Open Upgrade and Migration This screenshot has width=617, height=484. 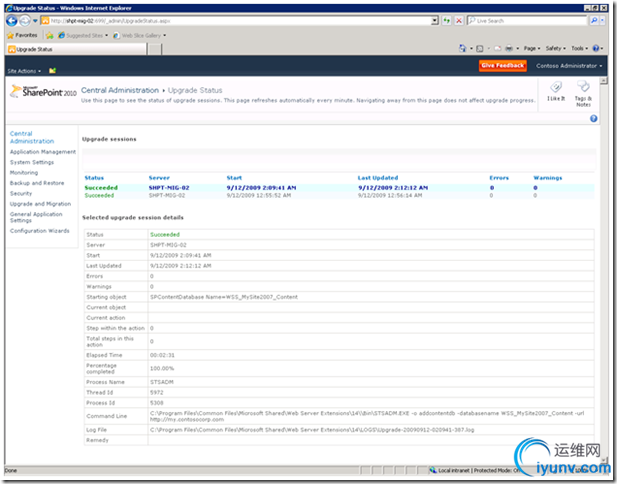coord(41,204)
